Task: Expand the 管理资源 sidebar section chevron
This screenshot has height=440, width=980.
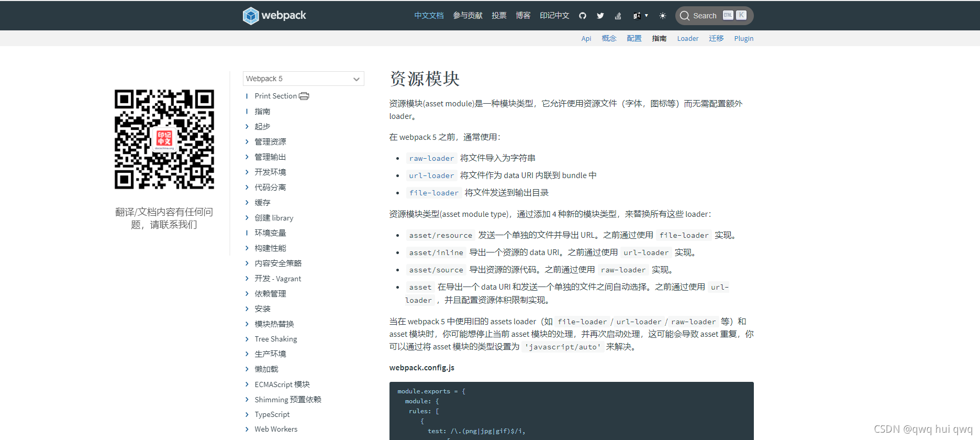Action: [247, 141]
